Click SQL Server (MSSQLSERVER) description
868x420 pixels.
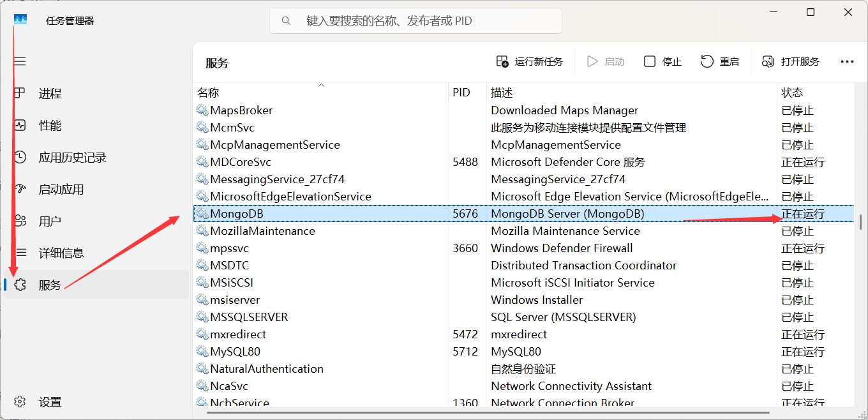[x=564, y=317]
